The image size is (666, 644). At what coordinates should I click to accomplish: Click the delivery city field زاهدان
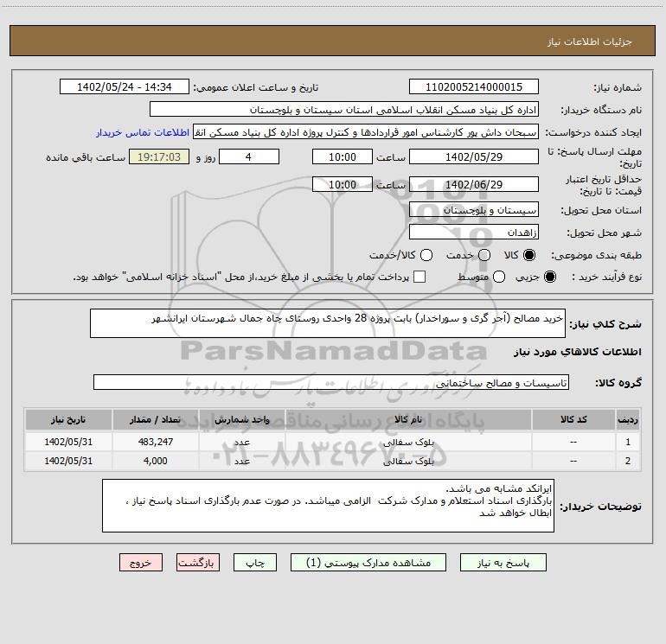(474, 233)
